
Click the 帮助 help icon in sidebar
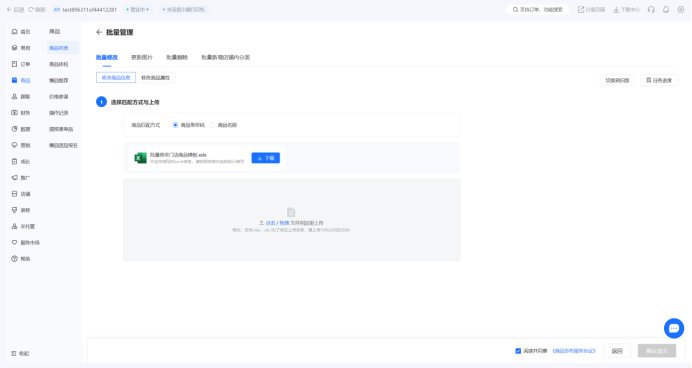(15, 259)
